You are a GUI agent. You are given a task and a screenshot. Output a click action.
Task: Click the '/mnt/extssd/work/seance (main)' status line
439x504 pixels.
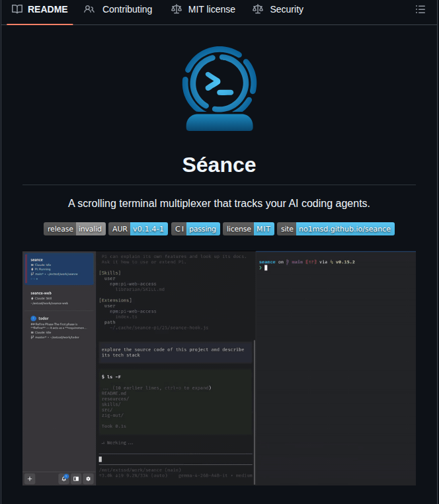click(x=140, y=470)
